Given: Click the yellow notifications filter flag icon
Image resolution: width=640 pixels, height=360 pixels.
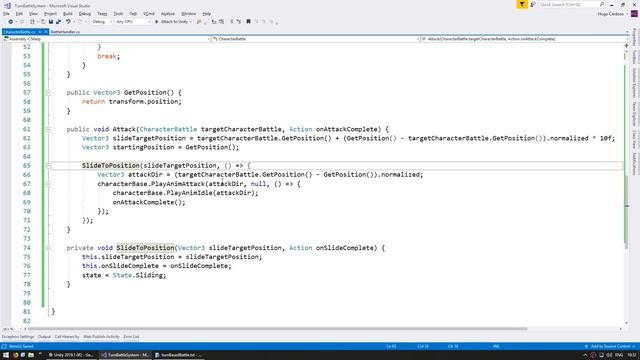Looking at the screenshot, I should pos(522,4).
